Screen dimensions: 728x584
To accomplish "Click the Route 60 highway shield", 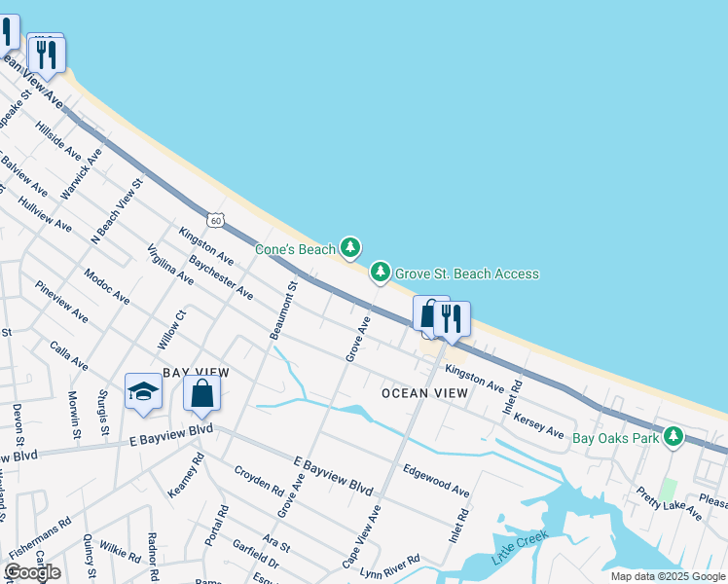I will tap(216, 221).
